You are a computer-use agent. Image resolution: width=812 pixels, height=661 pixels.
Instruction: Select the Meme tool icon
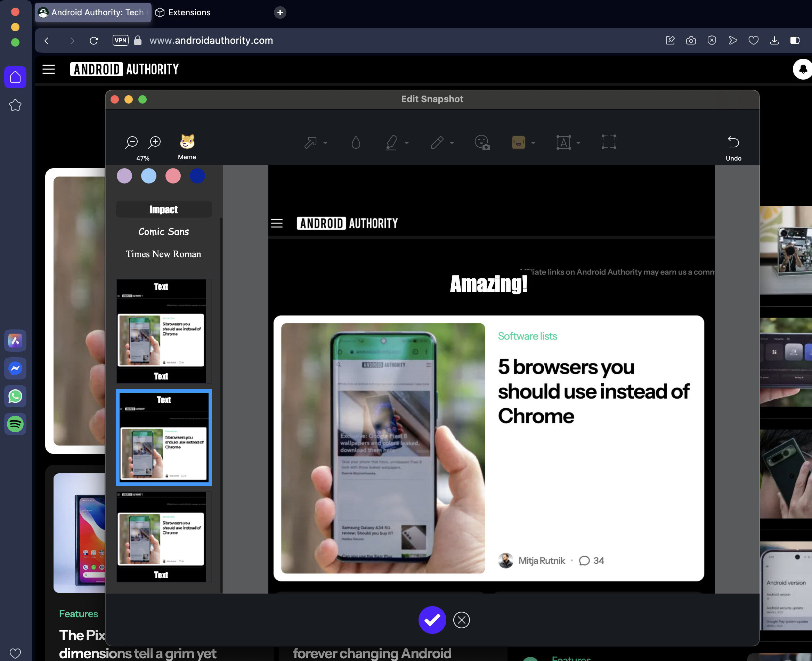coord(187,142)
